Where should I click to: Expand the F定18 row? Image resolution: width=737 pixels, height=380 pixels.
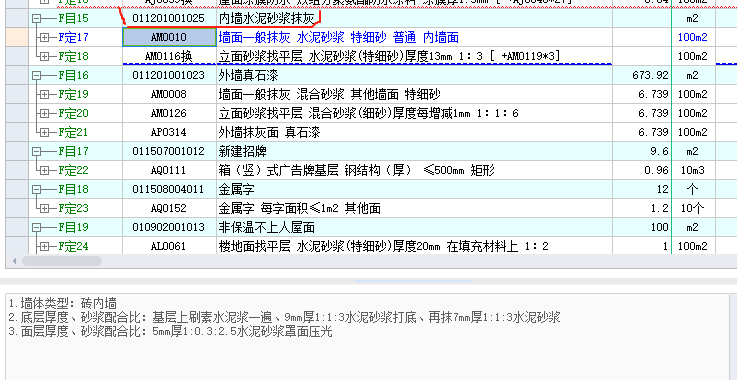(45, 56)
